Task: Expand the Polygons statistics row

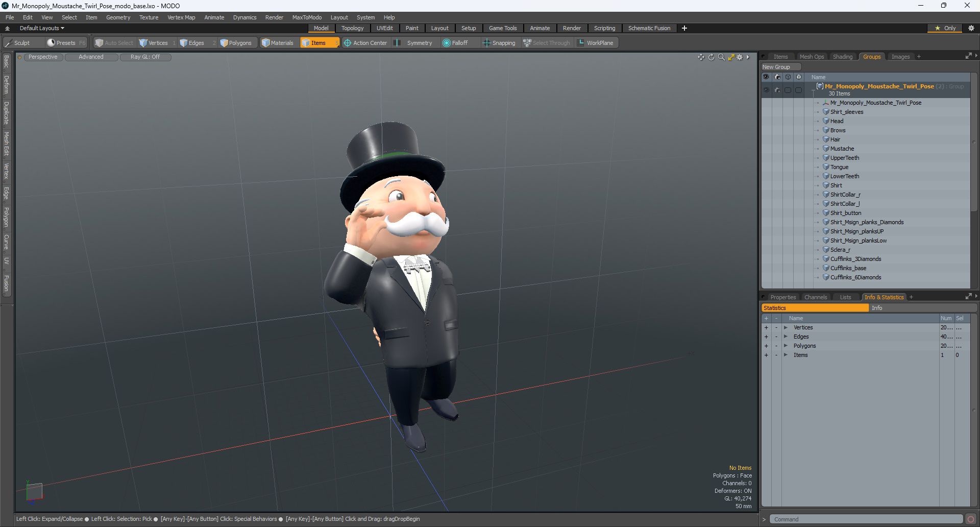Action: pyautogui.click(x=786, y=346)
